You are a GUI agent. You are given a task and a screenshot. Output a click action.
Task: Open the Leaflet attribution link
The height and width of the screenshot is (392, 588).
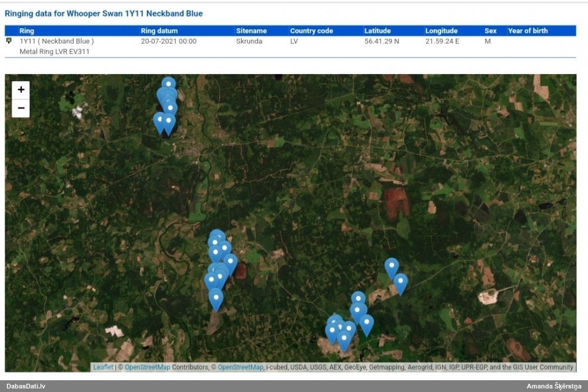[103, 367]
